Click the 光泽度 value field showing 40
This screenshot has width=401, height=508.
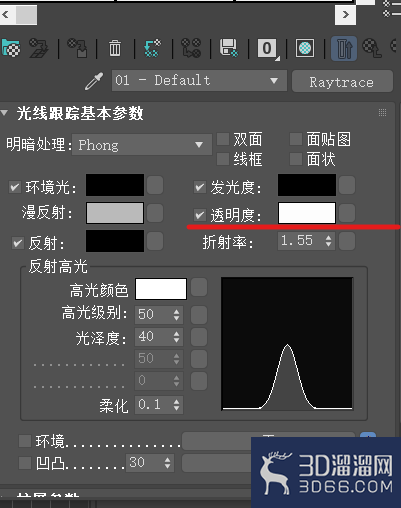coord(153,337)
